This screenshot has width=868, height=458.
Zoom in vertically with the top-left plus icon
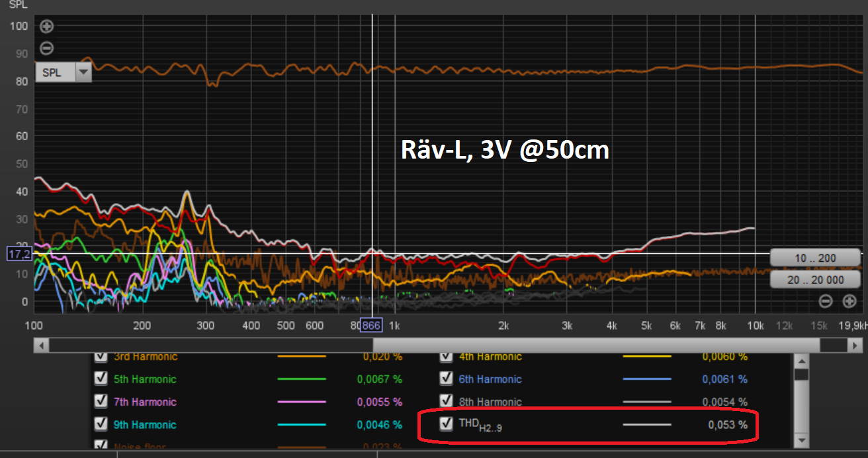coord(46,27)
